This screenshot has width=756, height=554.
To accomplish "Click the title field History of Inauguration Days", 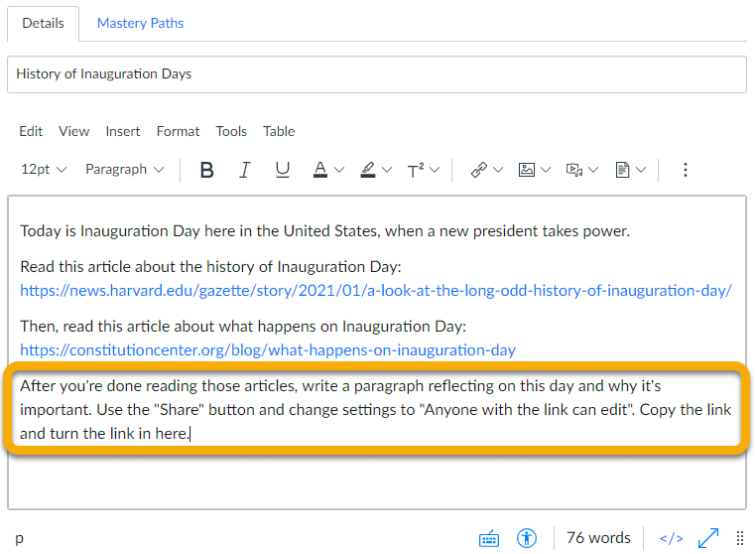I will [377, 74].
